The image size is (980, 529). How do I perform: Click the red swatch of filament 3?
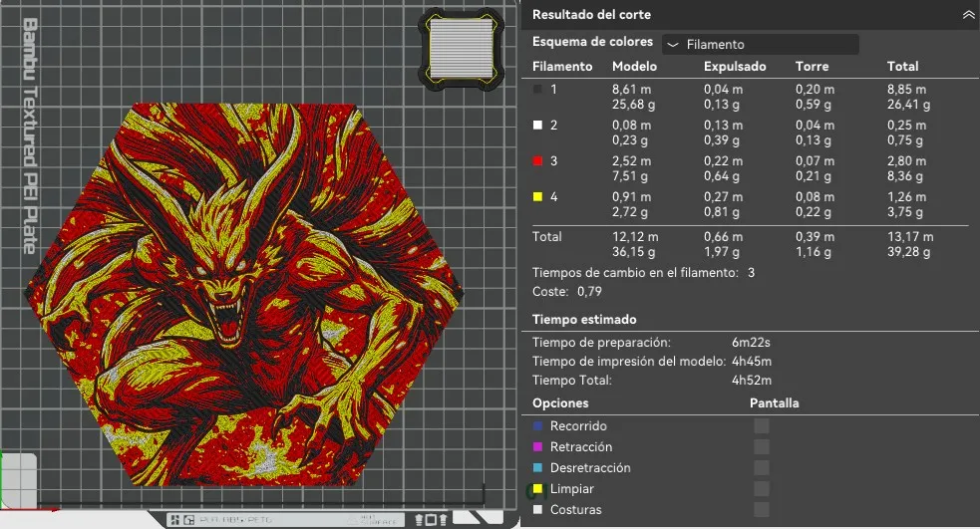pos(537,160)
